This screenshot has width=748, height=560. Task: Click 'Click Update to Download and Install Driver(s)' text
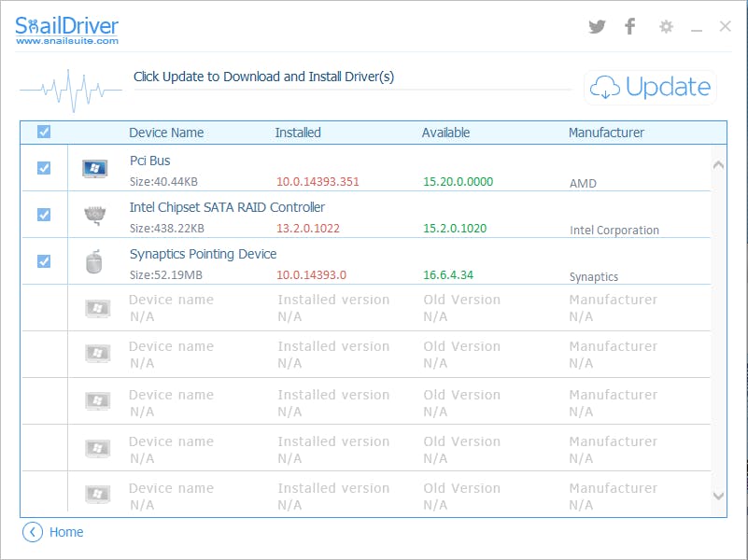[263, 77]
